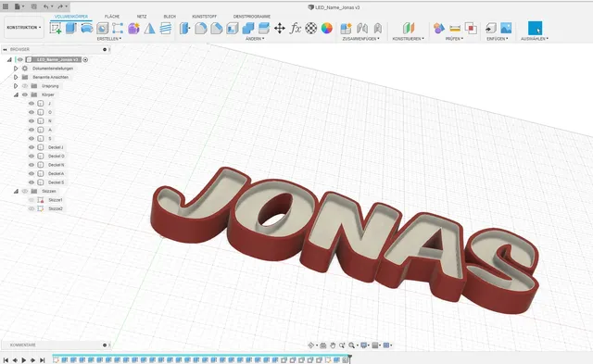Collapse the Skizzen folder
This screenshot has width=593, height=364.
pos(16,191)
